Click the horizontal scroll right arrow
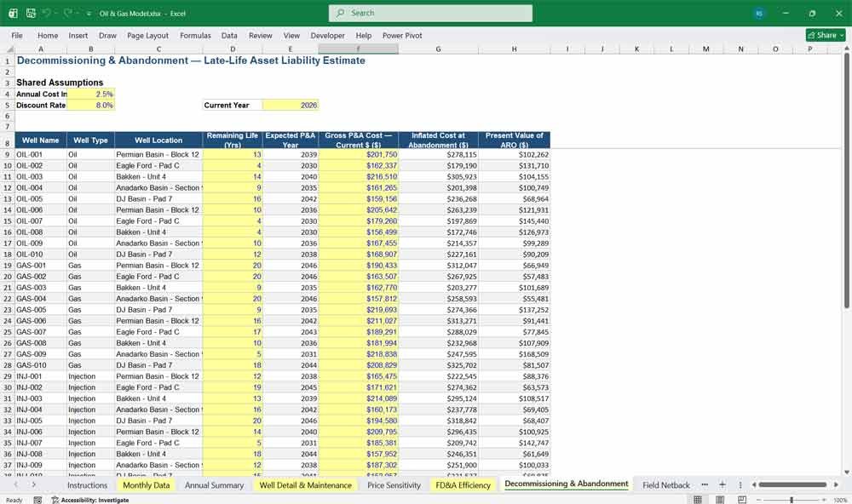This screenshot has width=852, height=504. point(837,484)
